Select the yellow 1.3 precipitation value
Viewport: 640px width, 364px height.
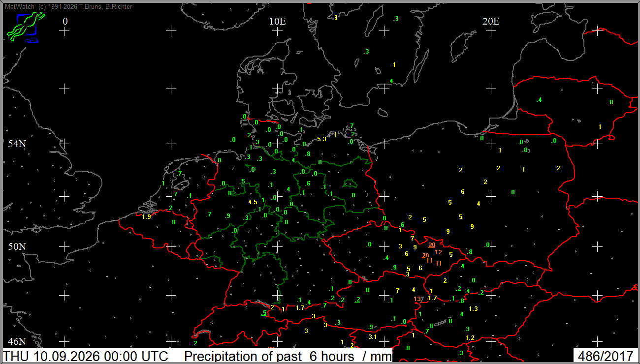(473, 309)
